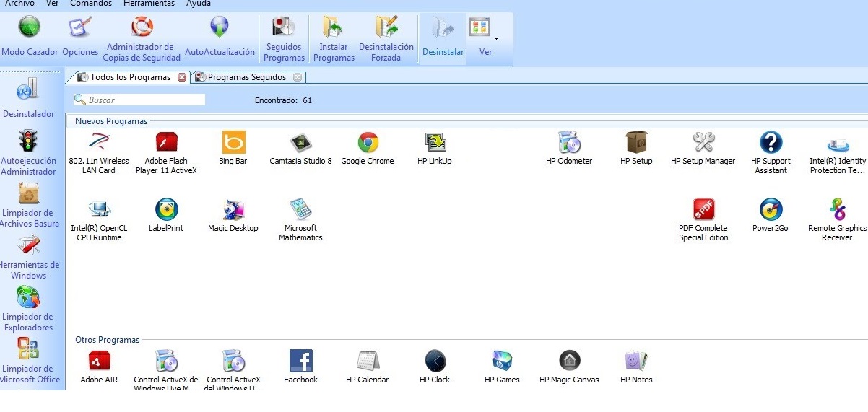Close the Programas Seguidos tab

298,77
